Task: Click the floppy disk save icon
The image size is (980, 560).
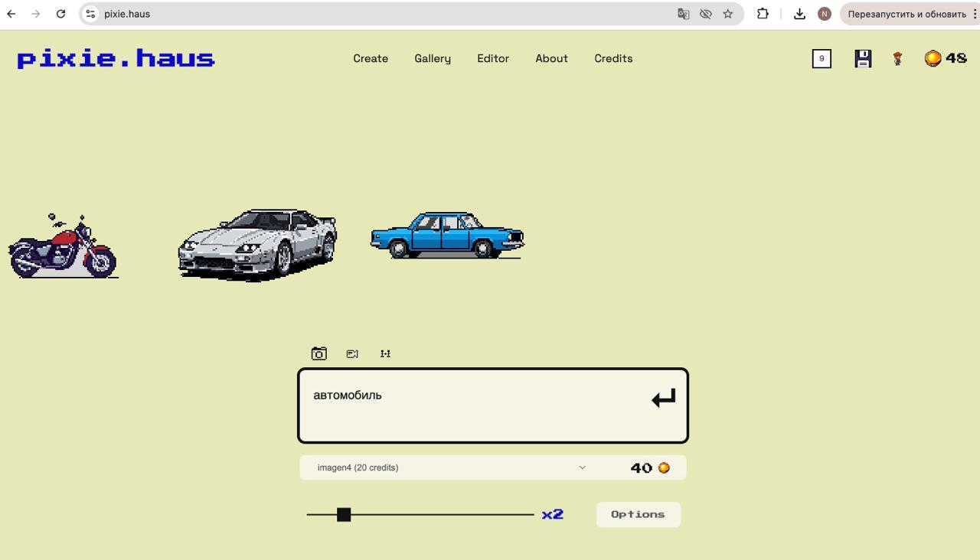Action: (863, 59)
